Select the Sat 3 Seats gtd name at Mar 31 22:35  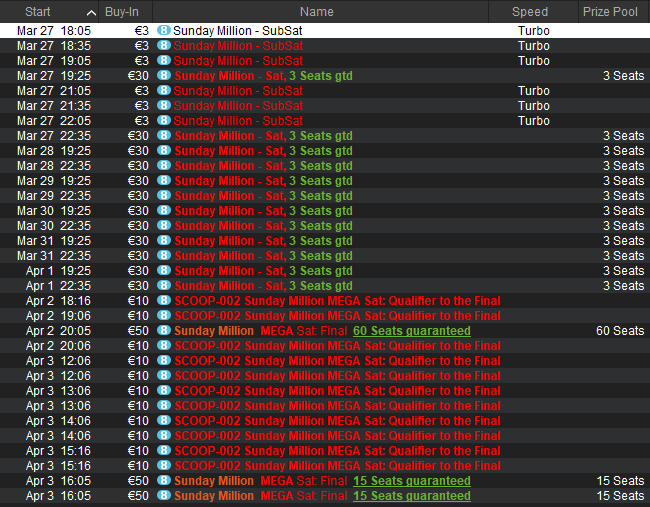pos(263,256)
